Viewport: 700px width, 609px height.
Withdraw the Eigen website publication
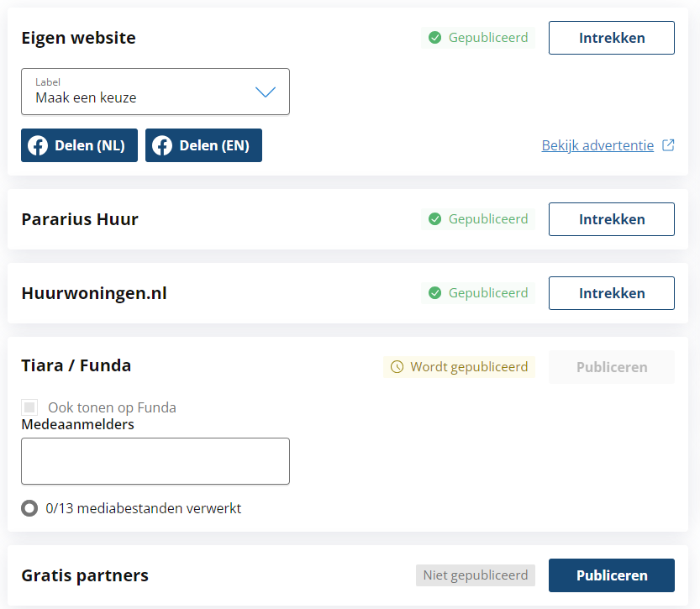[x=612, y=38]
